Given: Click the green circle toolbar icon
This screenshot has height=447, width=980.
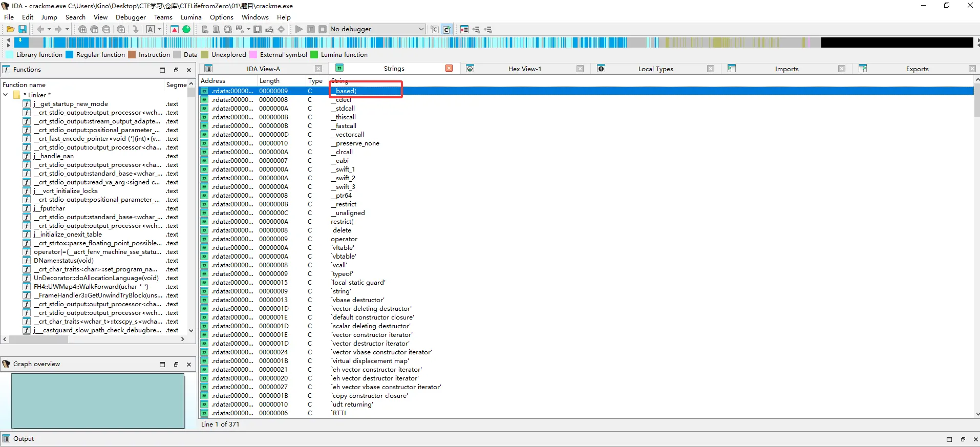Looking at the screenshot, I should [186, 29].
